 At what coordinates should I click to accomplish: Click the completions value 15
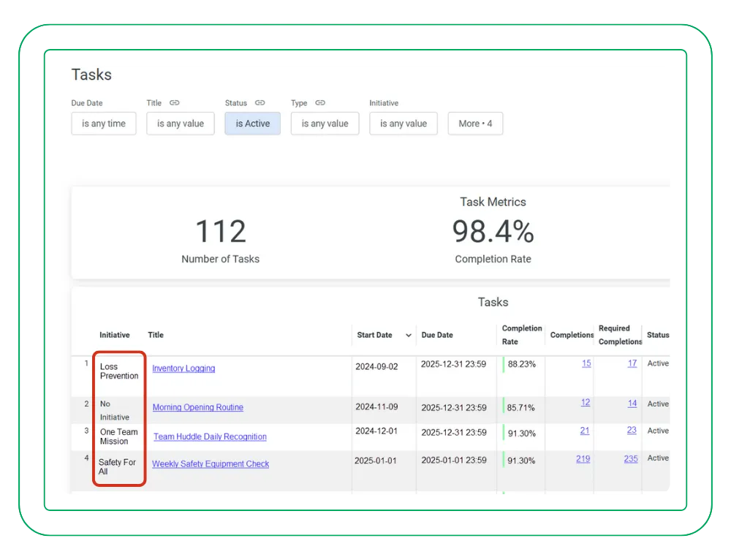pyautogui.click(x=586, y=363)
